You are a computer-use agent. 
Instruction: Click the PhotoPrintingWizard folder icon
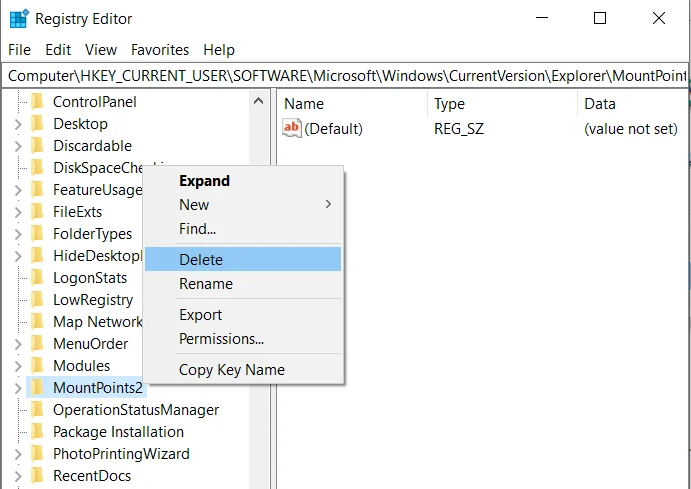38,454
